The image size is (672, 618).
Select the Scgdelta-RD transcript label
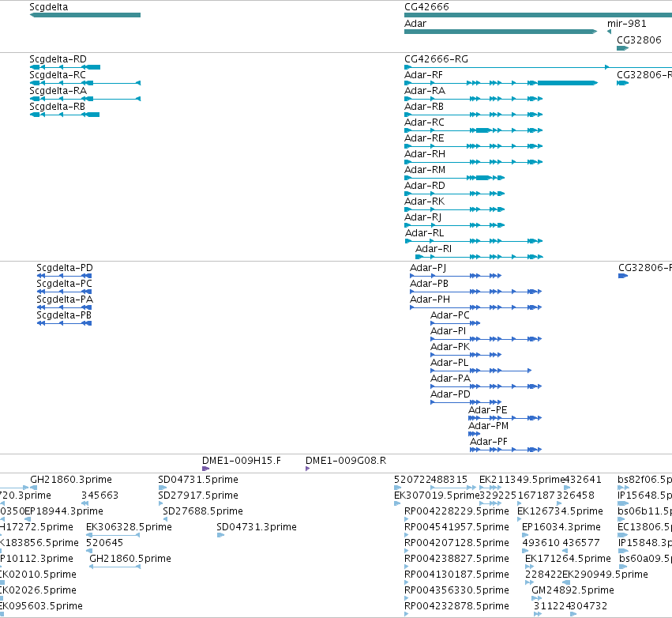click(58, 59)
